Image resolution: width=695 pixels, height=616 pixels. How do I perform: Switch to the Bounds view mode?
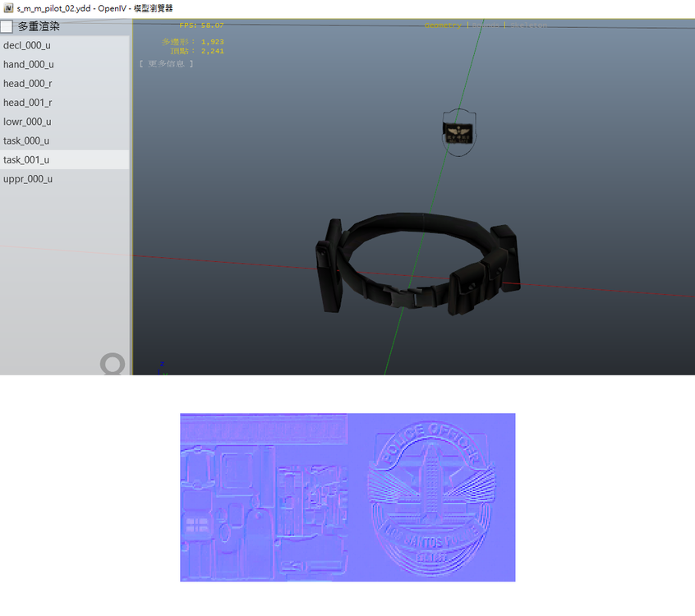(x=486, y=25)
